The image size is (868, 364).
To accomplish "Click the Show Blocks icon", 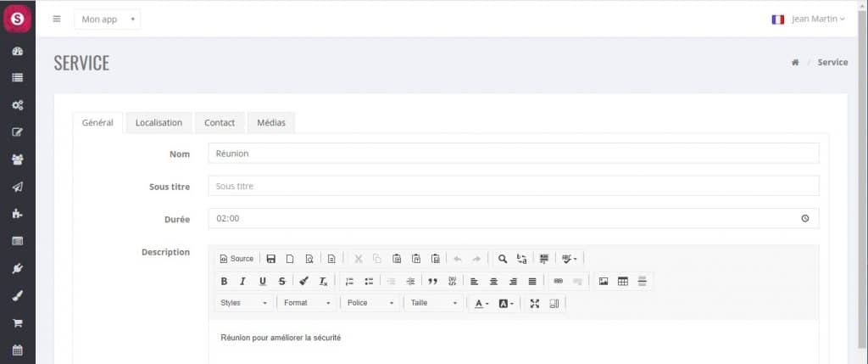I will click(554, 304).
